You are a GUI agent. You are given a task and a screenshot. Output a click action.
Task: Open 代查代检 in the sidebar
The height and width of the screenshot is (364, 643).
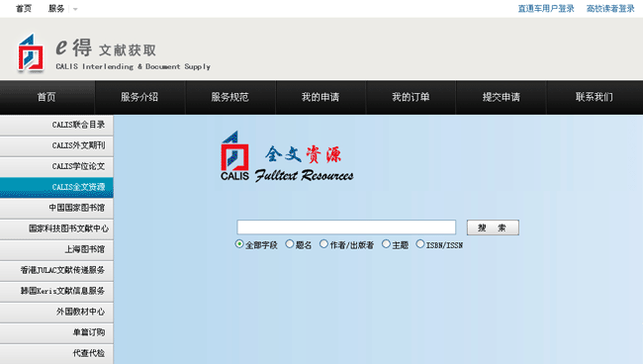pyautogui.click(x=56, y=353)
